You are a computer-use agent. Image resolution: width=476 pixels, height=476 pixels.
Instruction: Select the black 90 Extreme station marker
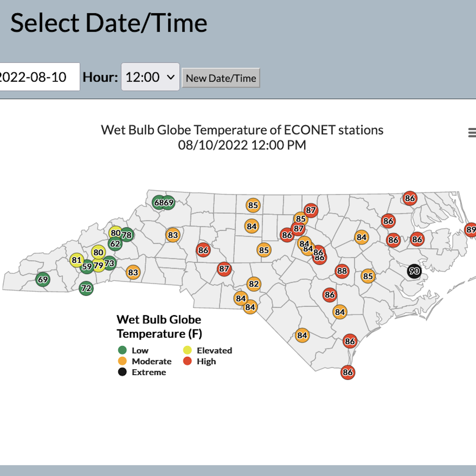click(414, 271)
